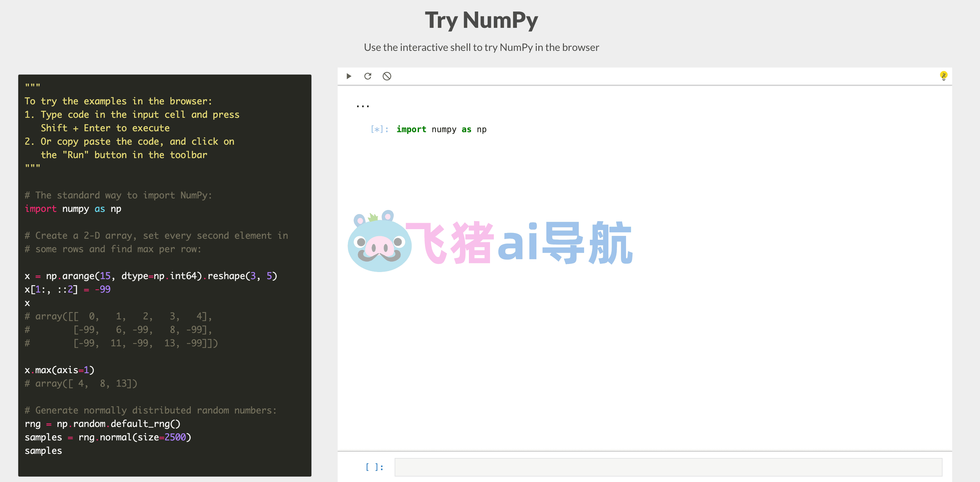
Task: Click the code line "x[1:, ::2] = -99"
Action: (67, 290)
